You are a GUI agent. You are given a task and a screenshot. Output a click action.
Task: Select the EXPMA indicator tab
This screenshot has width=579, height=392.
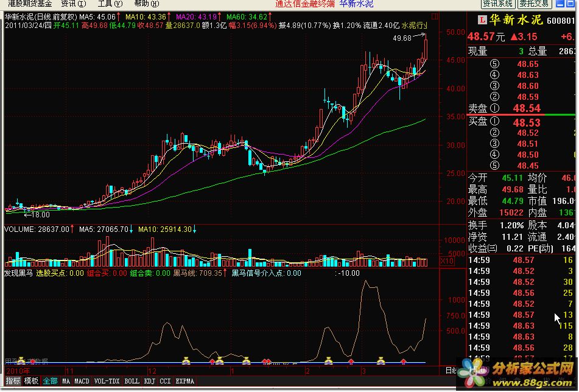[x=185, y=381]
